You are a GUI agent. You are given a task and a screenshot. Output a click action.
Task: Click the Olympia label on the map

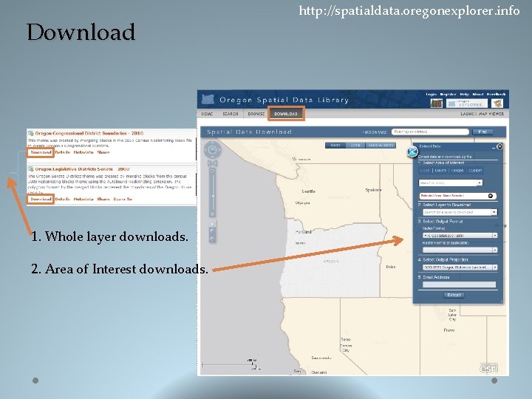pos(302,203)
